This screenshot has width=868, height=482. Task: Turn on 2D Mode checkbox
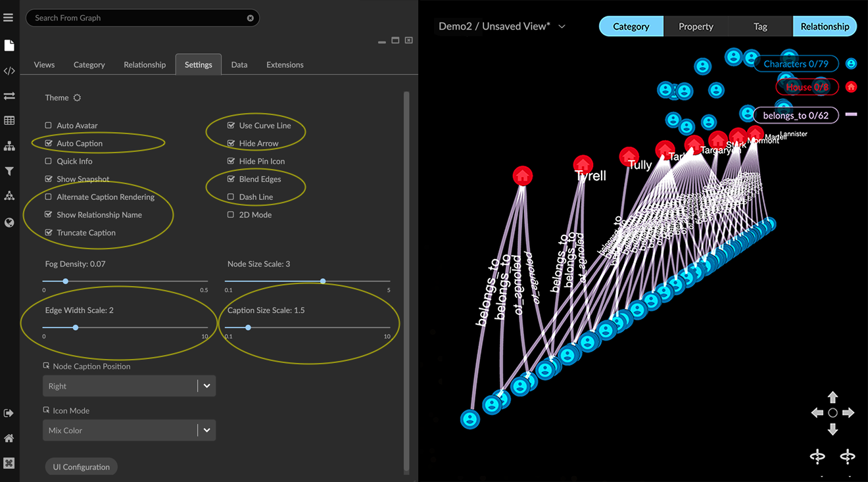point(231,215)
